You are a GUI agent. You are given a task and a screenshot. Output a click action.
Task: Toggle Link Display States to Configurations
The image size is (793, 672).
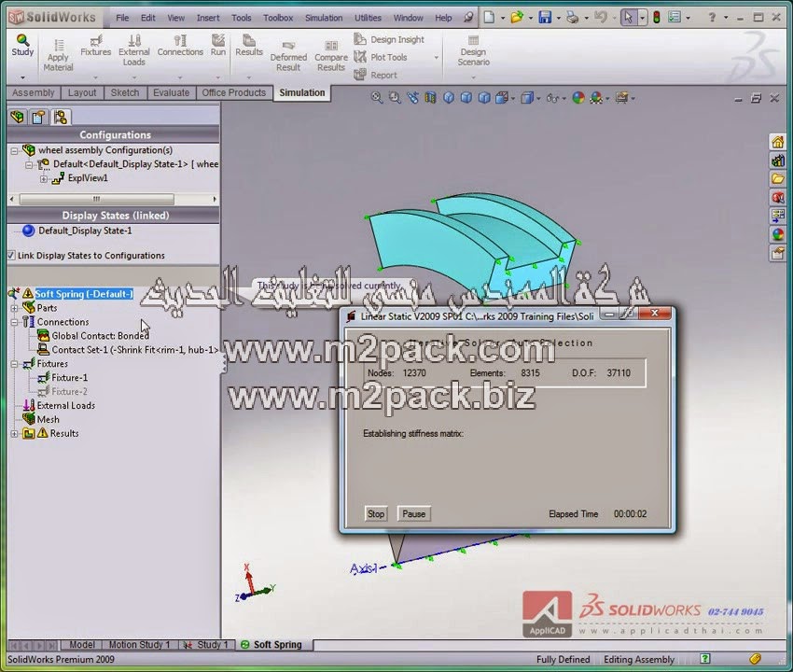11,256
